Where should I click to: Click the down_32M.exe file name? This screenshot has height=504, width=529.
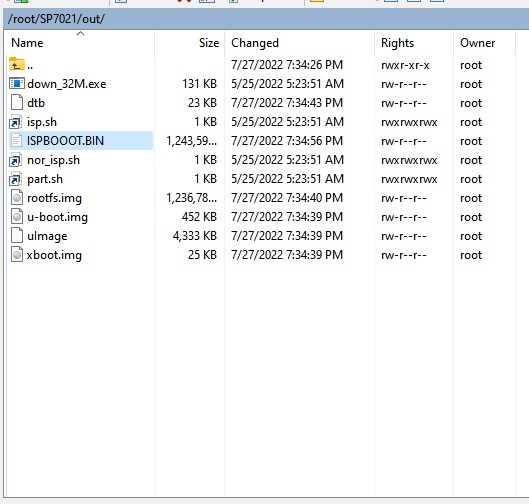click(x=67, y=84)
